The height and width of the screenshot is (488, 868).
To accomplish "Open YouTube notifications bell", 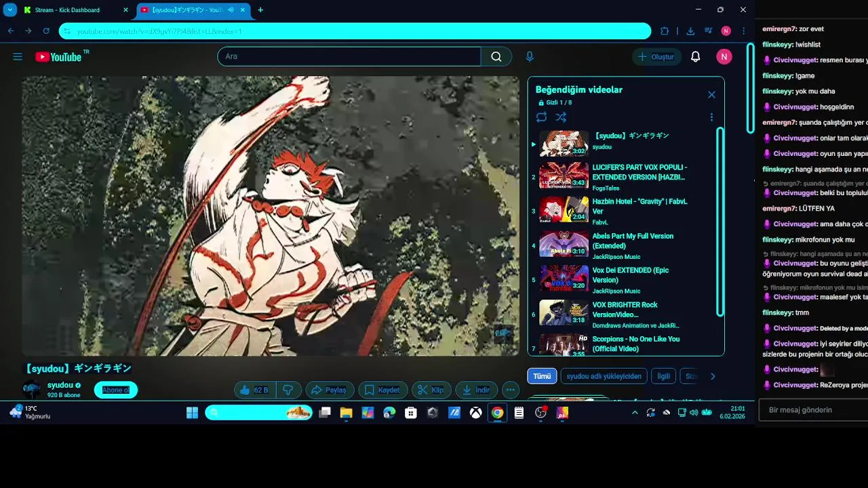I will (x=695, y=57).
